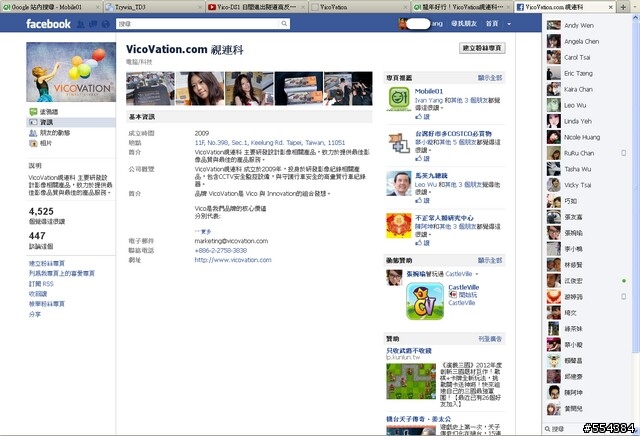640x436 pixels.
Task: Click the facebook logo in the header
Action: click(x=48, y=24)
